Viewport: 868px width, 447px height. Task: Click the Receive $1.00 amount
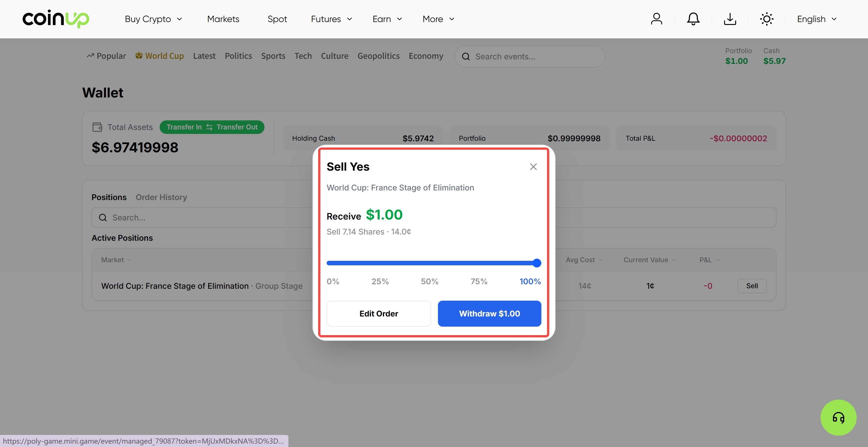click(x=384, y=214)
